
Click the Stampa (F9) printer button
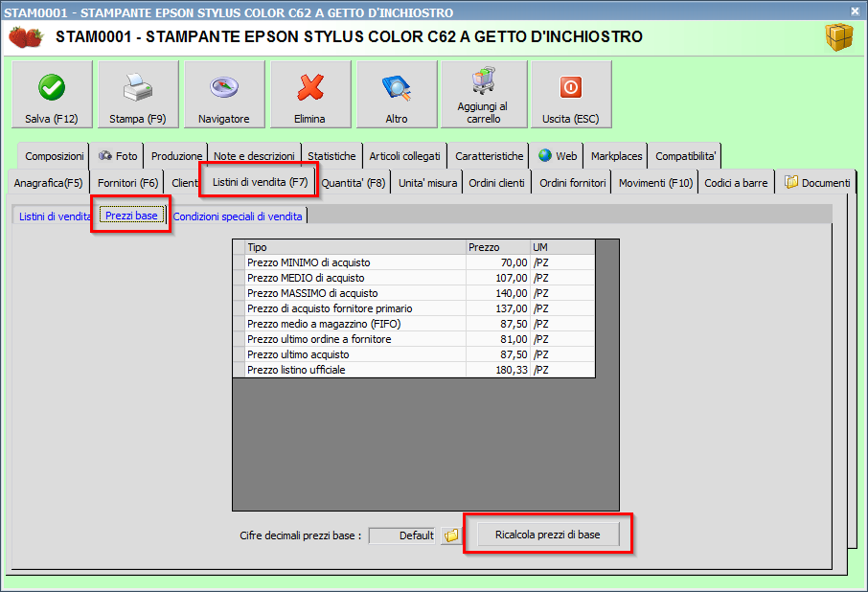pos(138,95)
